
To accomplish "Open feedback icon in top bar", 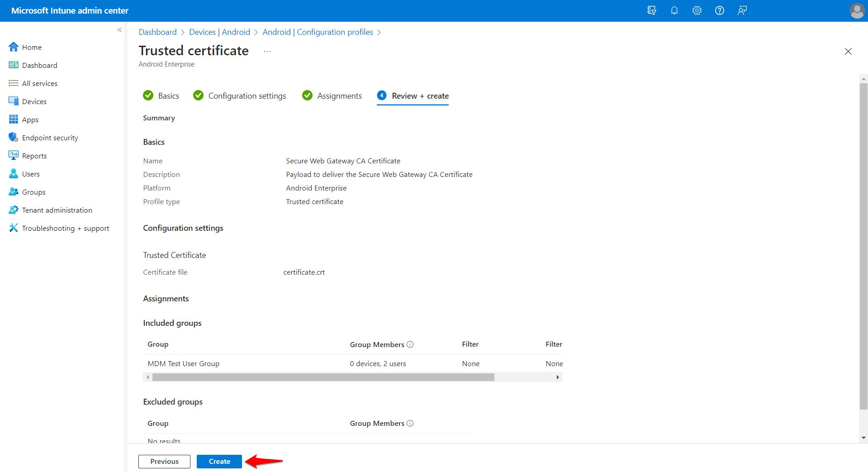I will coord(742,10).
